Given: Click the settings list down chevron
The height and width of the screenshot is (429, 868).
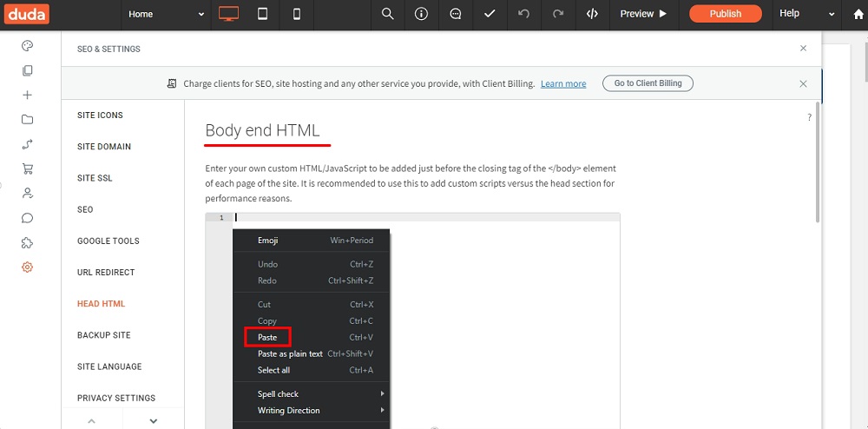Looking at the screenshot, I should (x=154, y=420).
